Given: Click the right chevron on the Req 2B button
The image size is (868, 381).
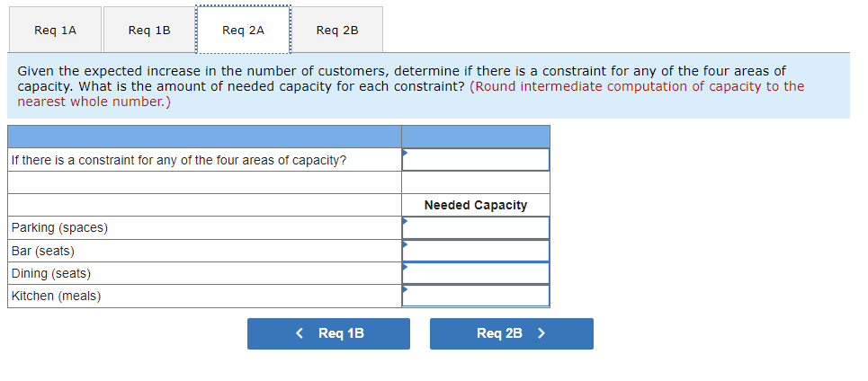Looking at the screenshot, I should click(x=541, y=333).
